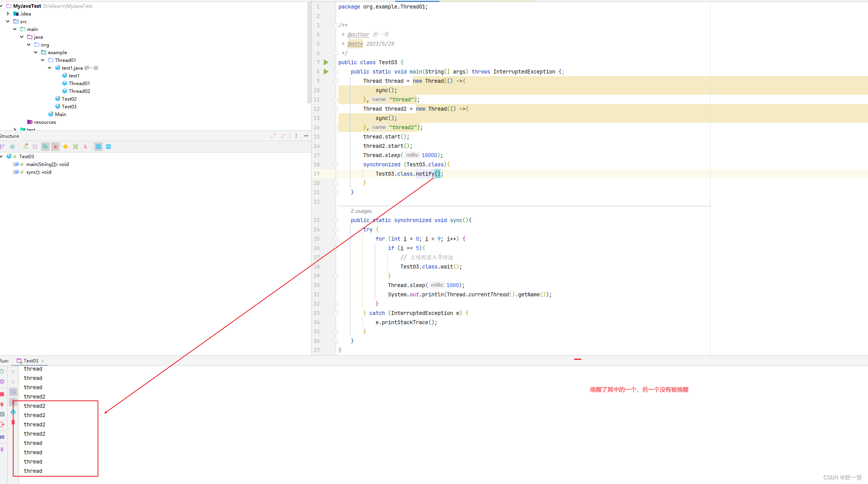Toggle Show Anonymous Classes green icon
Image resolution: width=868 pixels, height=484 pixels.
[75, 147]
